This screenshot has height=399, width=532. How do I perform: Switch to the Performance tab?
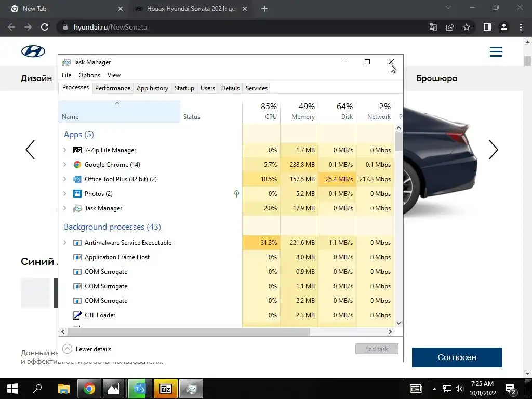click(113, 88)
